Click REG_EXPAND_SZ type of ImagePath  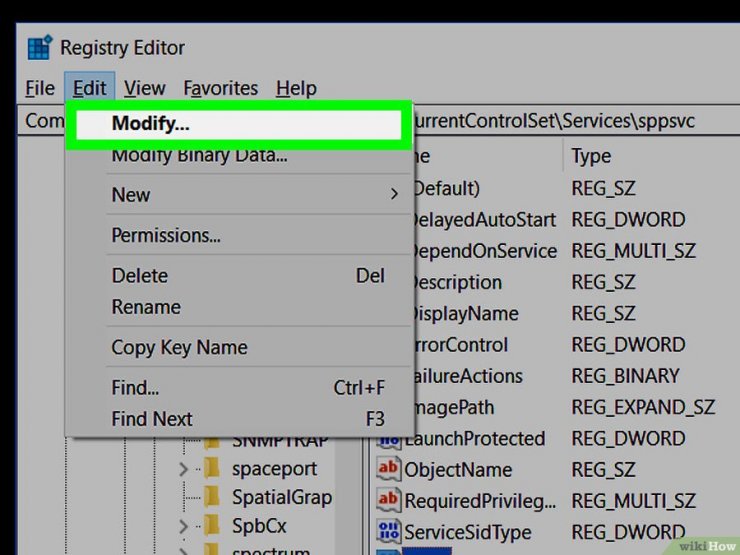point(643,408)
